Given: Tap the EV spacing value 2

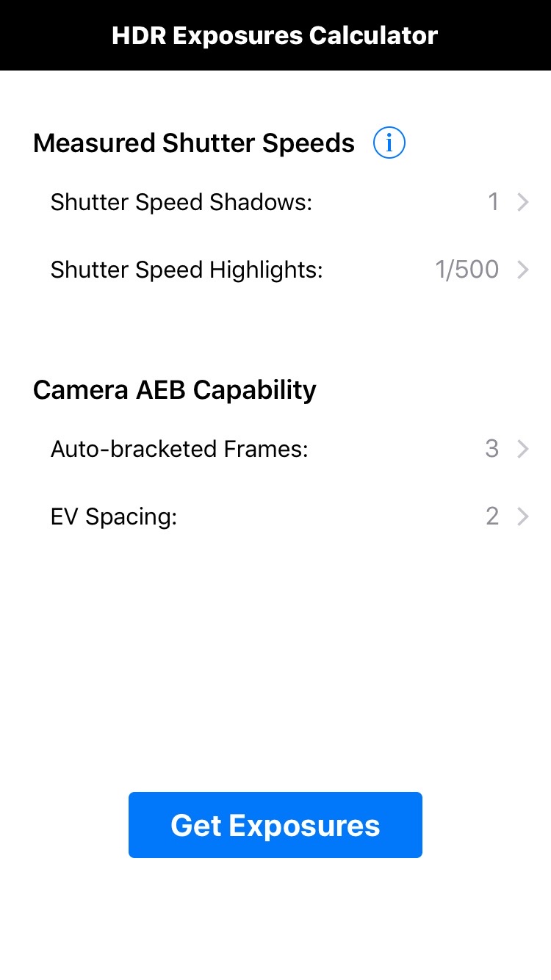Looking at the screenshot, I should click(492, 517).
